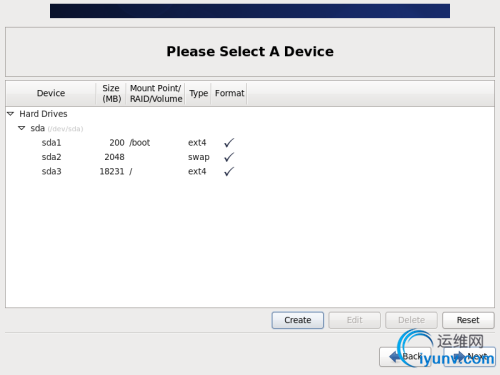This screenshot has height=375, width=500.
Task: Sort by the Size (MB) column header
Action: point(111,93)
